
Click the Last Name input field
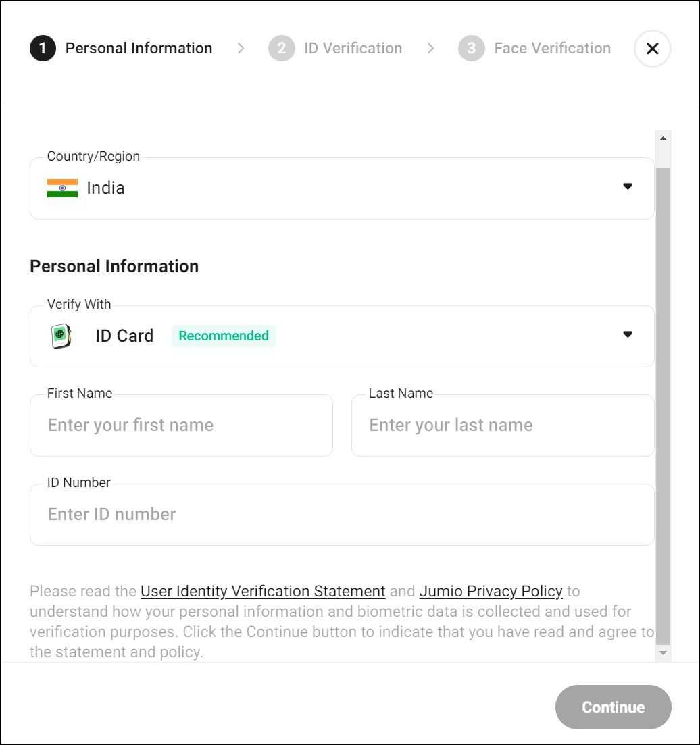(503, 425)
